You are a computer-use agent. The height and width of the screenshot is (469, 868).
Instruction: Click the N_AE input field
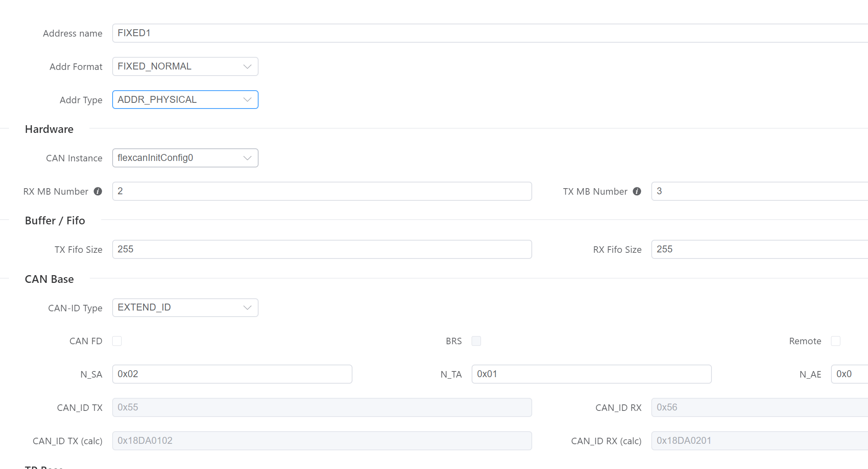pos(849,374)
